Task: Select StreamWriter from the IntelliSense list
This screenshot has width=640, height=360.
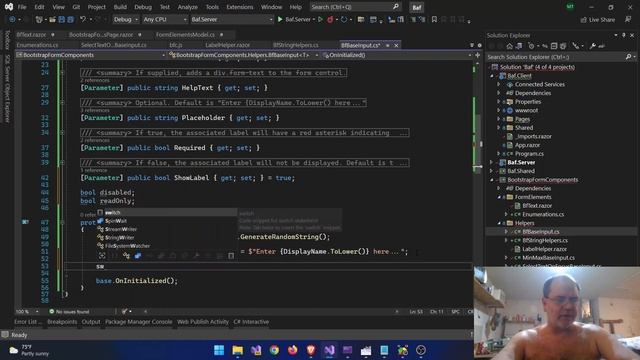Action: [x=121, y=229]
